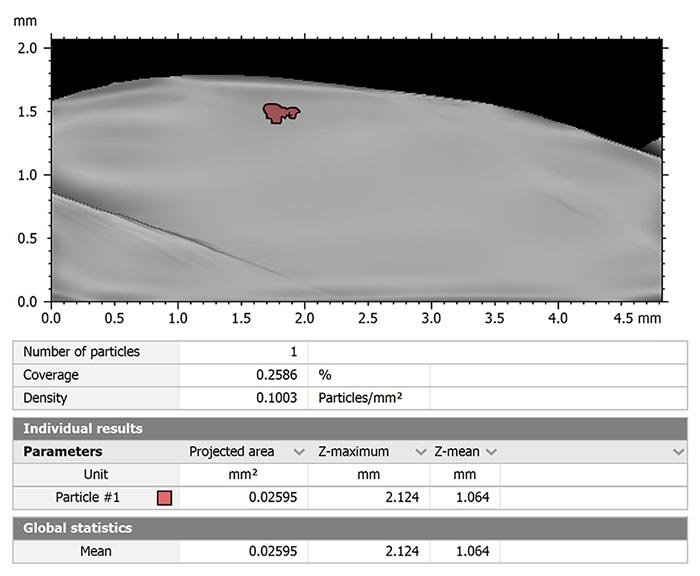Click the Density row label

pos(45,398)
